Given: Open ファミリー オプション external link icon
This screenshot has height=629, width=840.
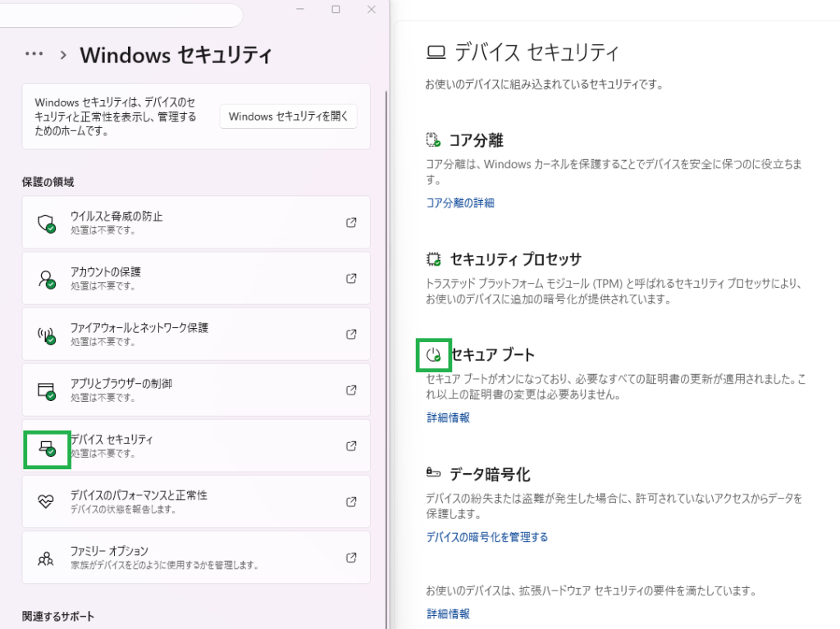Looking at the screenshot, I should (x=351, y=557).
